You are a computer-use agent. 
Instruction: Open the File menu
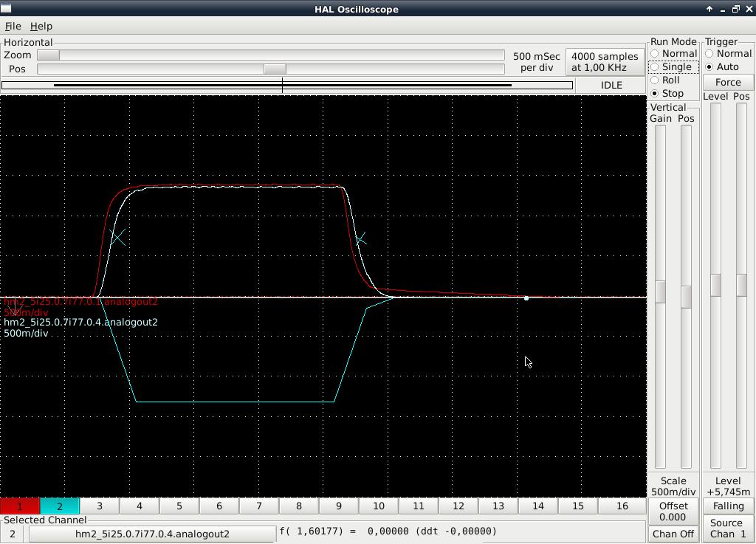(13, 26)
